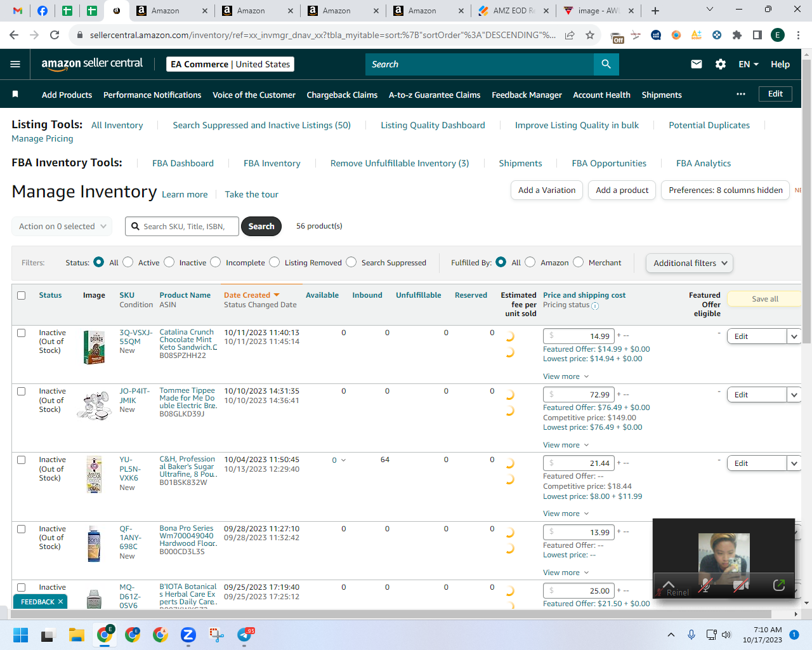
Task: Open the Chrome three-dot menu
Action: (798, 35)
